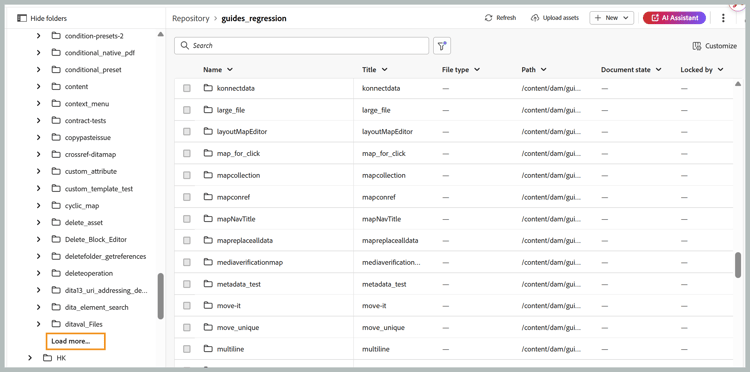Open the three-dot more options menu

723,18
